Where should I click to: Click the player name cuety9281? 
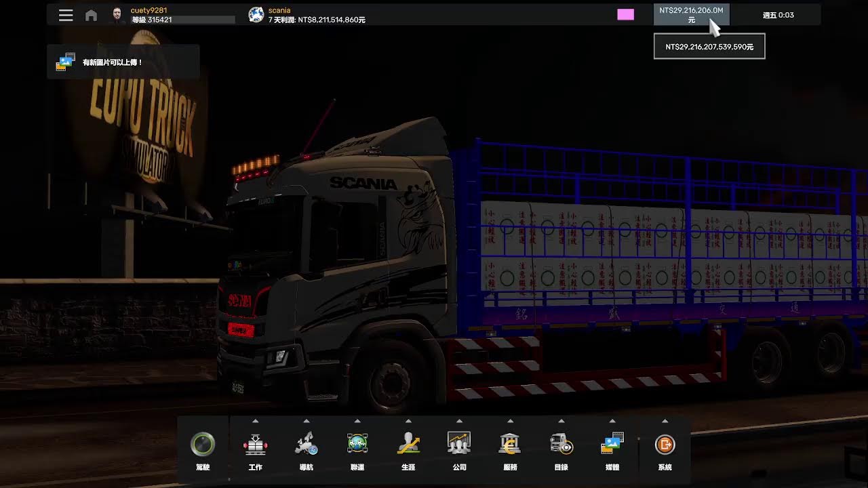tap(149, 10)
